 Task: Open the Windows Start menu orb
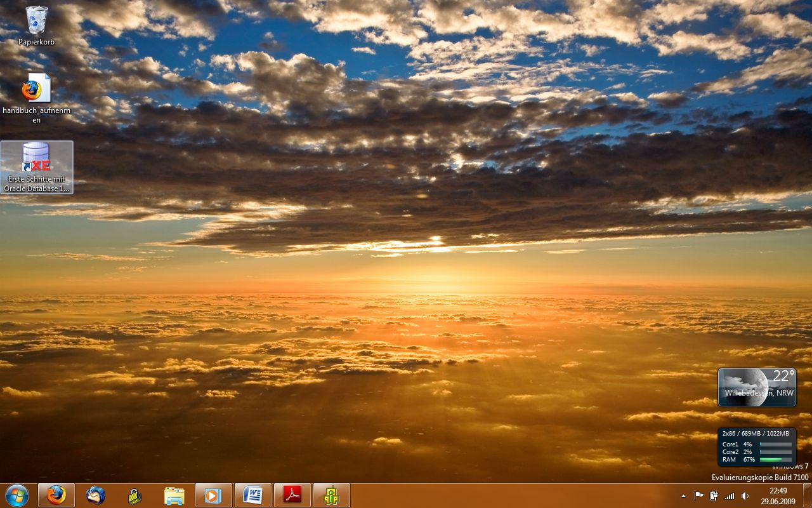click(17, 495)
